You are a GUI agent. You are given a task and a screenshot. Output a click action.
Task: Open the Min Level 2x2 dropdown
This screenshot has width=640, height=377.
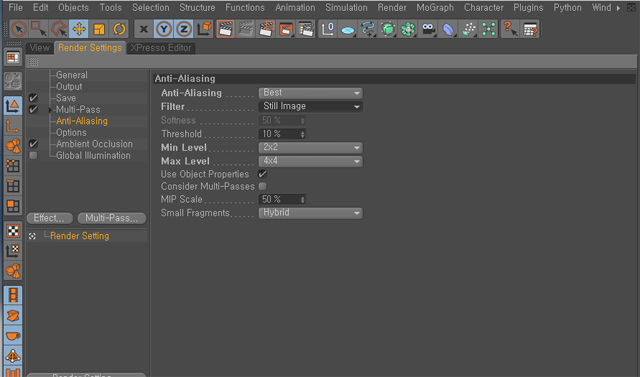tap(311, 147)
